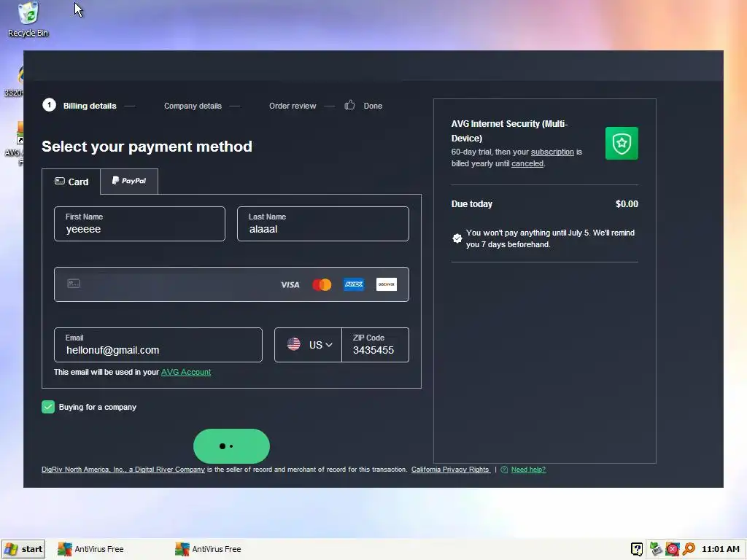747x560 pixels.
Task: Open the Need help? link
Action: pos(528,470)
